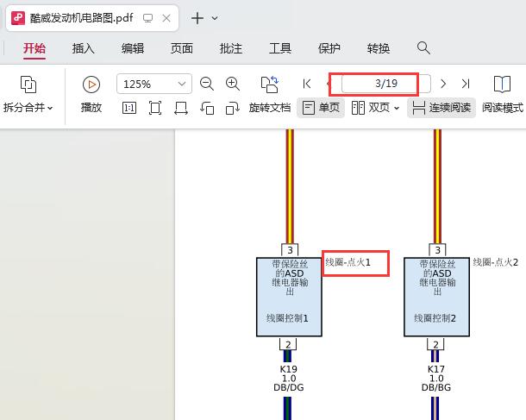Click the monitor icon on the PDF tab
The width and height of the screenshot is (526, 420).
click(x=147, y=18)
